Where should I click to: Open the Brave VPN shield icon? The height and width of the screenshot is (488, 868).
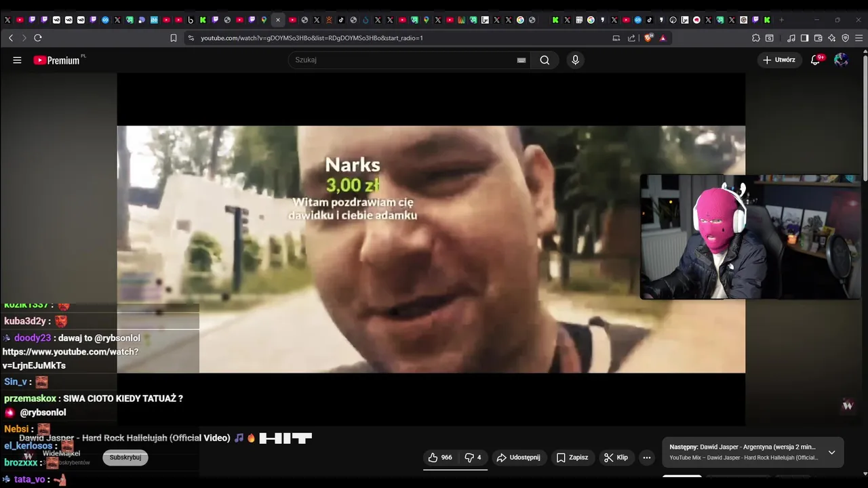846,38
